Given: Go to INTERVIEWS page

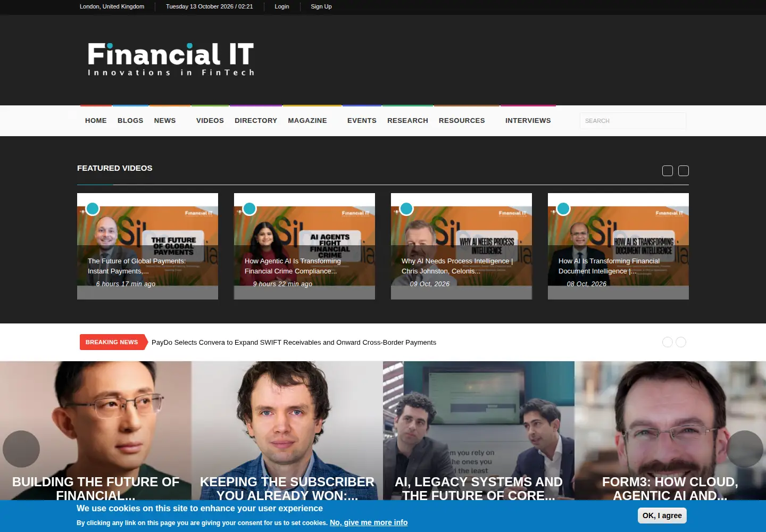Looking at the screenshot, I should (x=528, y=121).
